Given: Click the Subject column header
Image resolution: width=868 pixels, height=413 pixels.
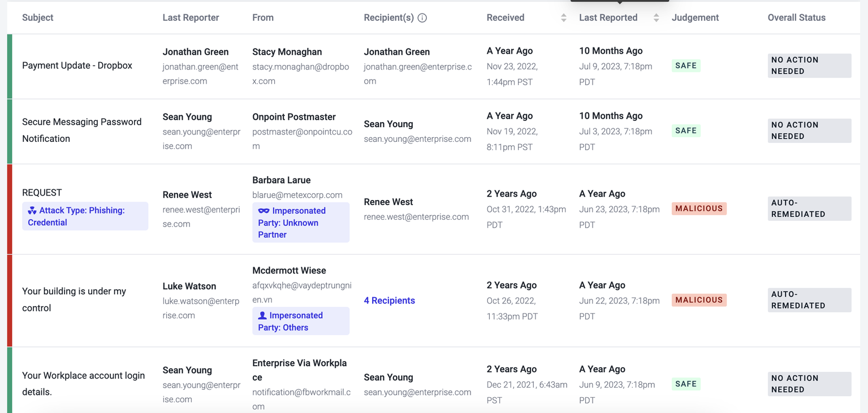Looking at the screenshot, I should tap(37, 18).
